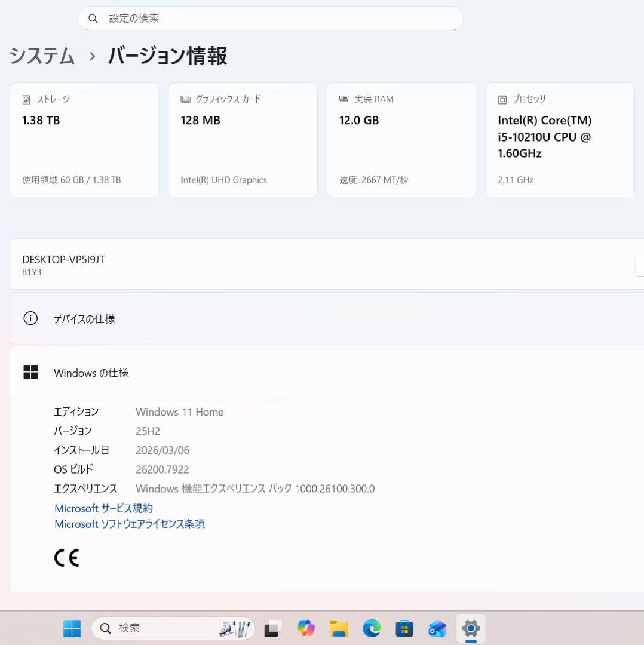
Task: Select the version value 25H2
Action: 148,431
